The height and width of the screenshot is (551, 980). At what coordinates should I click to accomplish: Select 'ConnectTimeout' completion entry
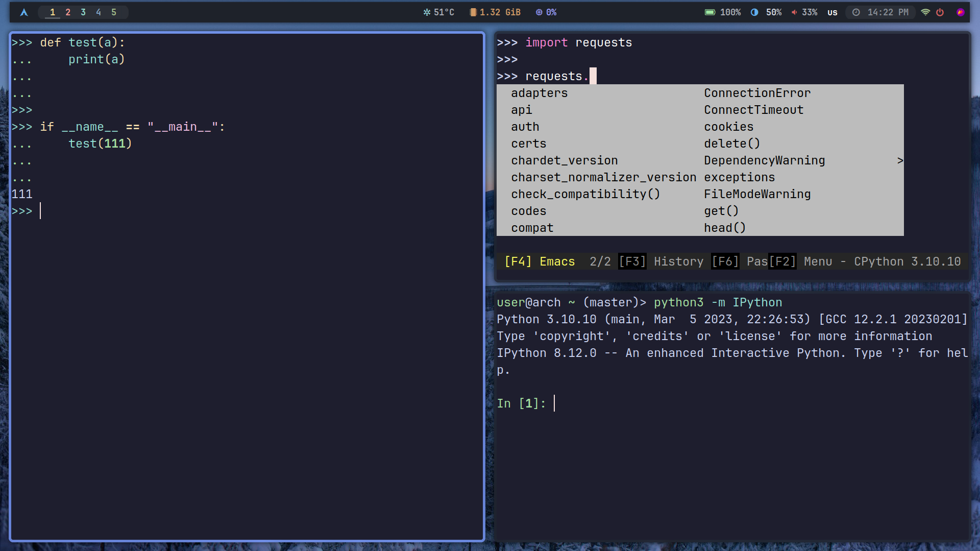coord(754,110)
